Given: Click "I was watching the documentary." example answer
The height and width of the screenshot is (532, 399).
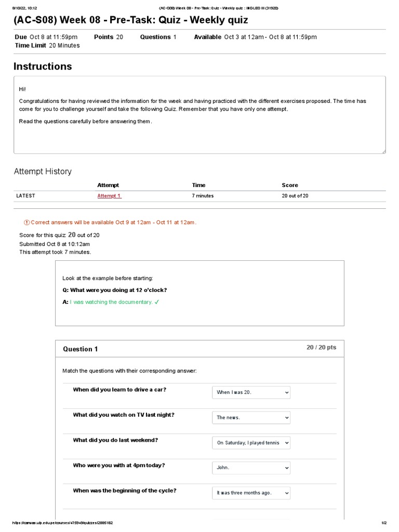Looking at the screenshot, I should [x=111, y=302].
